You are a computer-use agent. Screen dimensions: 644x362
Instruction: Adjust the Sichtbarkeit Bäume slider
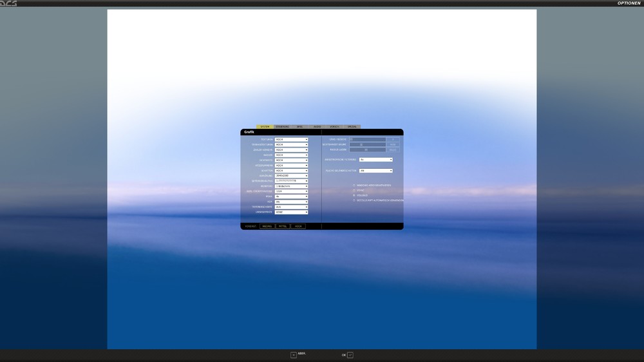[x=367, y=145]
